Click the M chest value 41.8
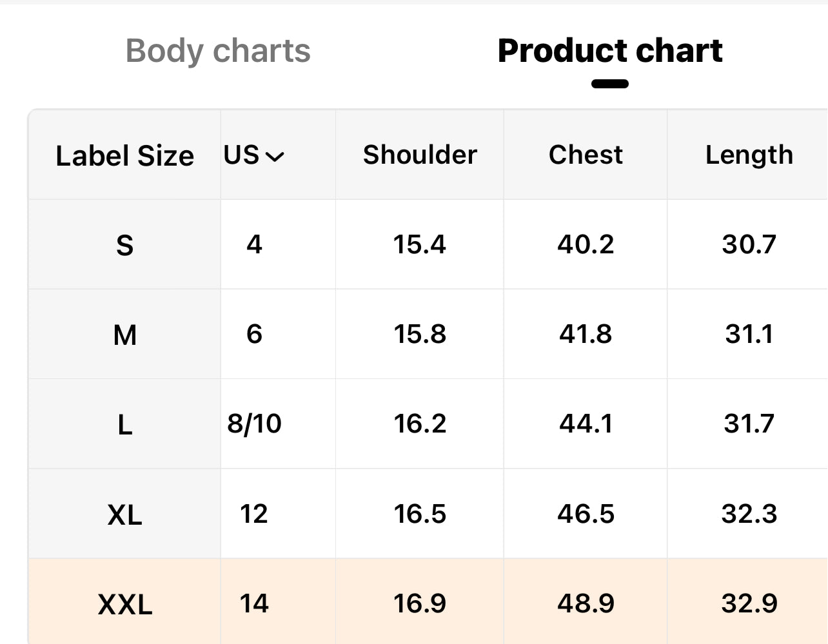Viewport: 828px width, 644px height. coord(586,335)
